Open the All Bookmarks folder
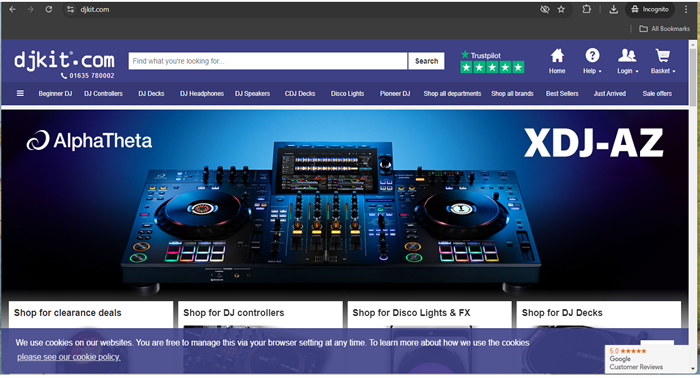 [x=664, y=29]
